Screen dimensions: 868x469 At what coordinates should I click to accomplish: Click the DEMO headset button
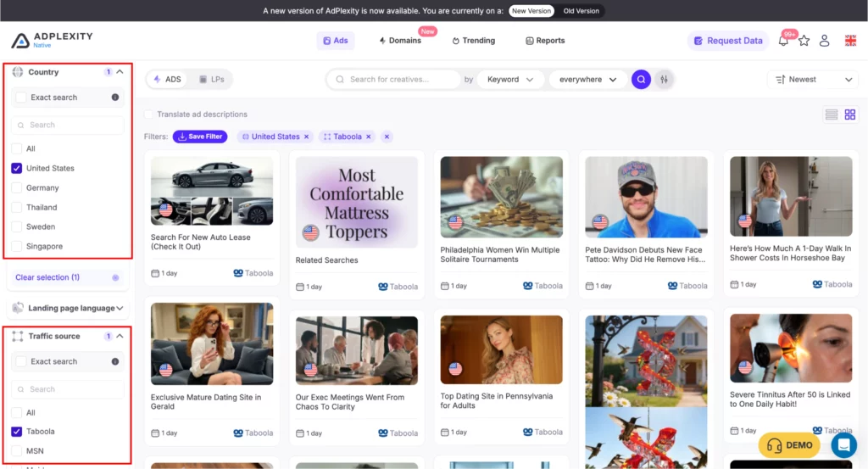point(789,445)
